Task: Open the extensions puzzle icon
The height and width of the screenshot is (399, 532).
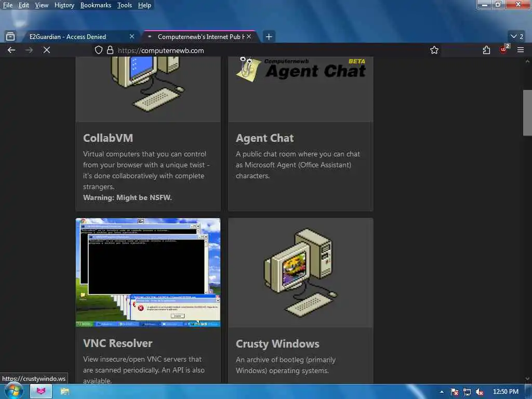Action: [x=486, y=50]
